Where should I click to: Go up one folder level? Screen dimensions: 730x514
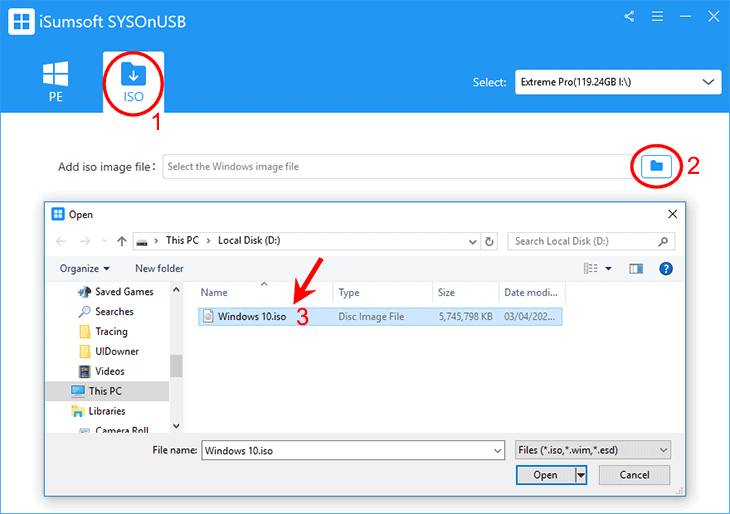tap(122, 241)
